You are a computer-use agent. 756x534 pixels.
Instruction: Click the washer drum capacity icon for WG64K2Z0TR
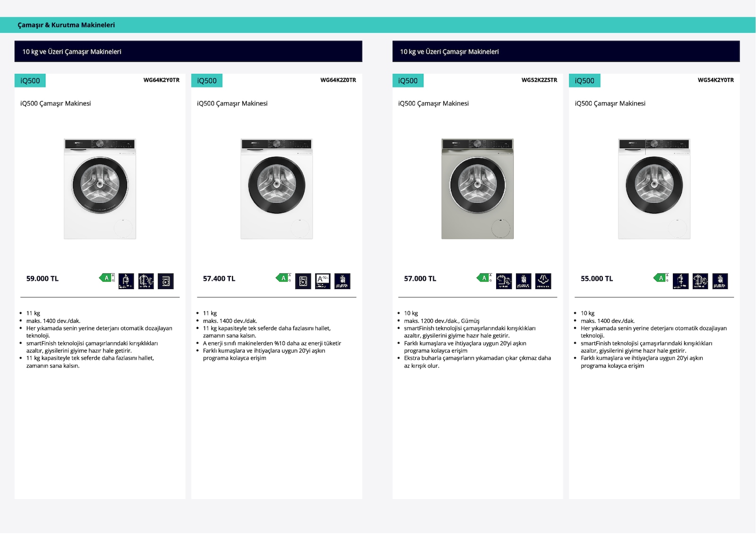pos(303,281)
